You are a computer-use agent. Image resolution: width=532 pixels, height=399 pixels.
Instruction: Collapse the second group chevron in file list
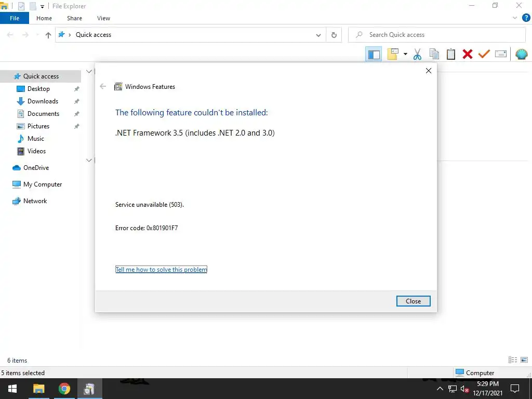click(x=89, y=161)
